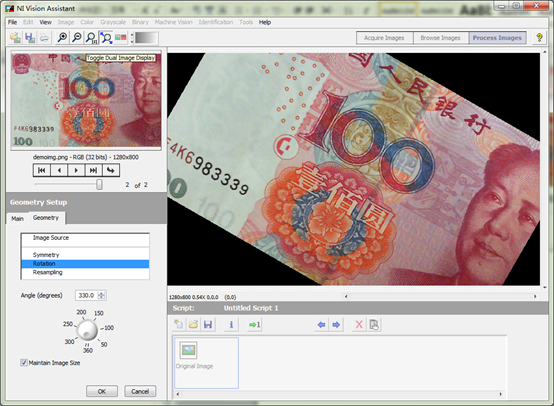The width and height of the screenshot is (554, 406).
Task: Open the Help menu
Action: [265, 22]
